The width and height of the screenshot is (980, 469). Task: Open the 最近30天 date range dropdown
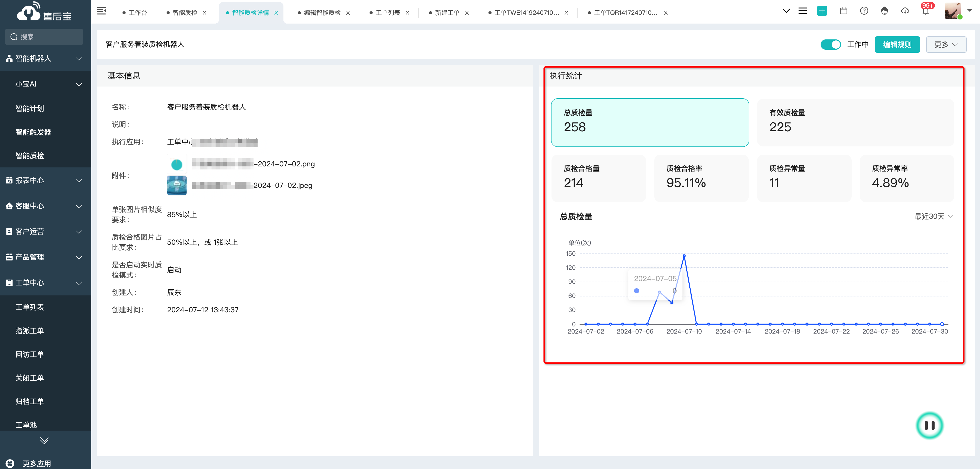pos(934,216)
